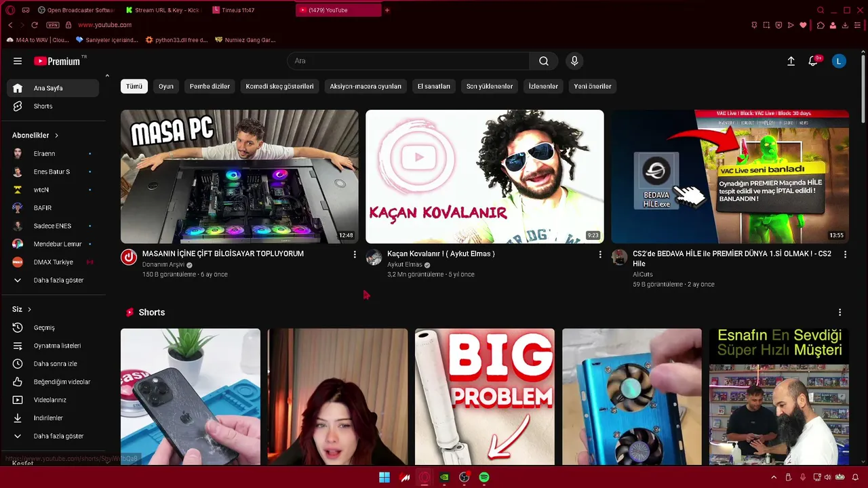Click the YouTube Premium logo
Viewport: 868px width, 488px height.
click(57, 61)
